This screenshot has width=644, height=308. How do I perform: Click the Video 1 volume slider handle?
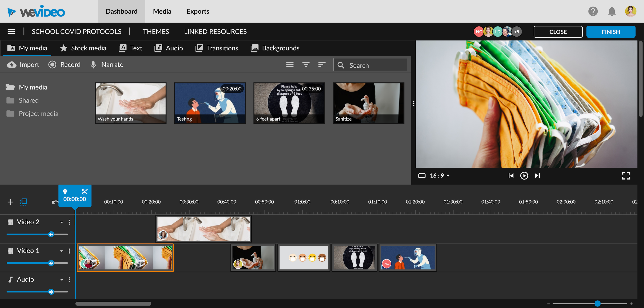pyautogui.click(x=51, y=263)
